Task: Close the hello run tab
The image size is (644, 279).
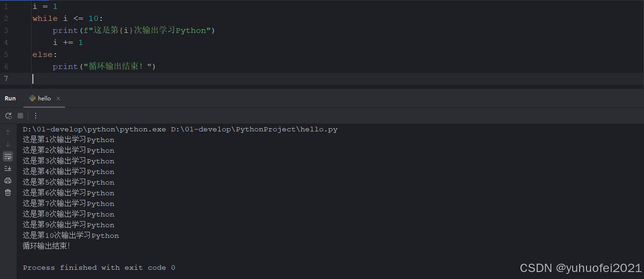Action: click(x=58, y=99)
